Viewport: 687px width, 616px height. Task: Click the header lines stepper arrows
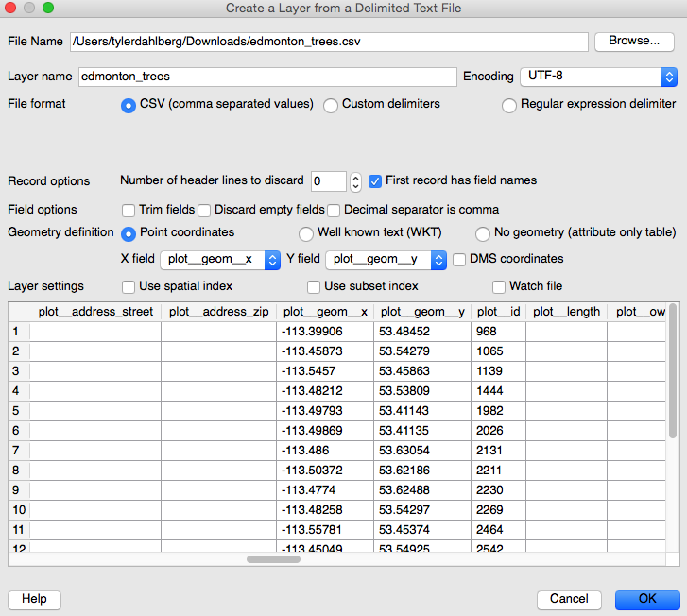[355, 181]
